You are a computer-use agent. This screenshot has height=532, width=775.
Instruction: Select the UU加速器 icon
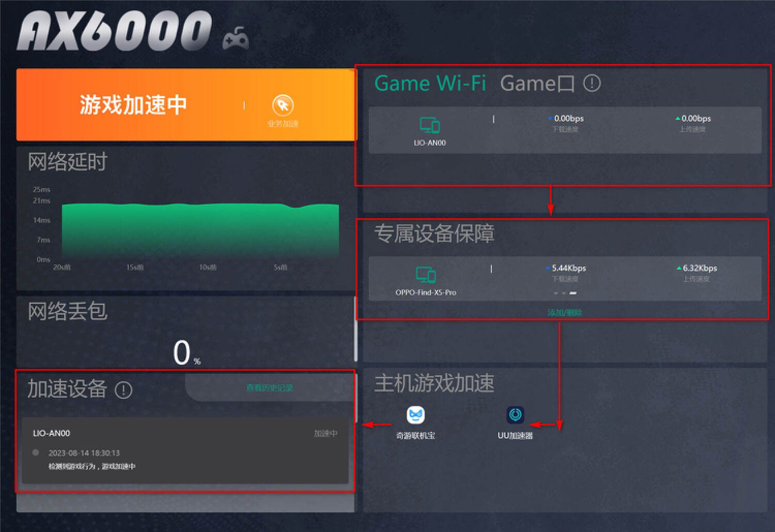(515, 415)
